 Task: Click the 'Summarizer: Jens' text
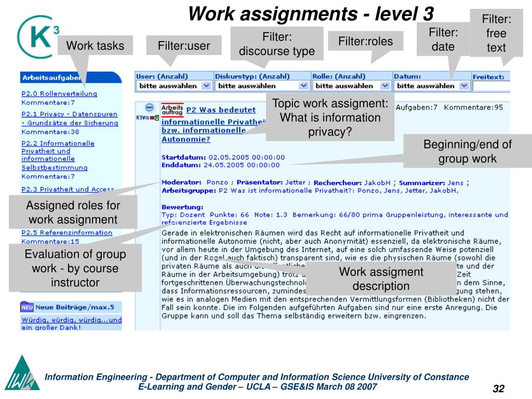431,182
